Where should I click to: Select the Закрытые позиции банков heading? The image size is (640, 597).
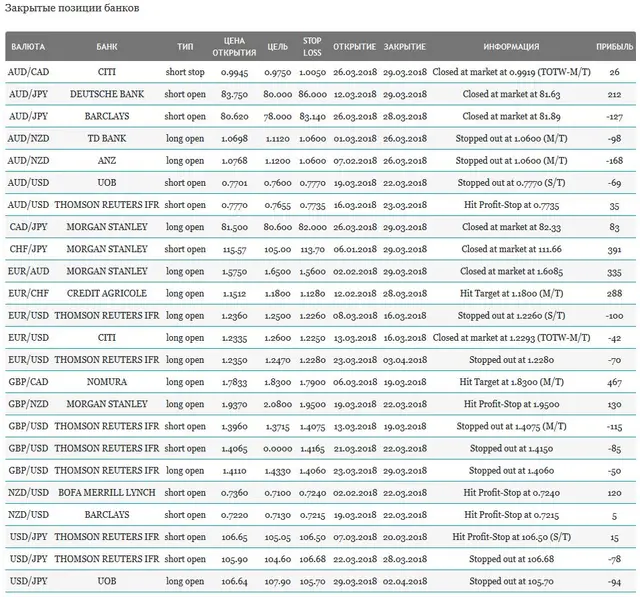[x=72, y=8]
